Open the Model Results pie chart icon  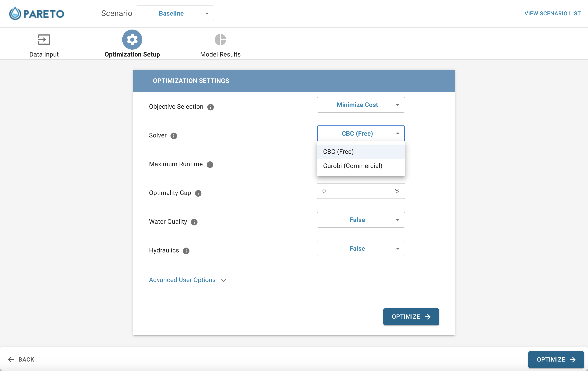pyautogui.click(x=220, y=40)
